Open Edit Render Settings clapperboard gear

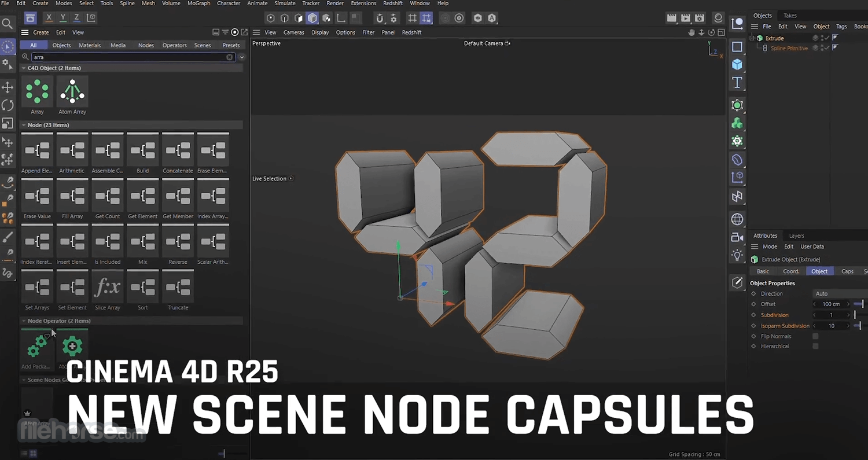[x=700, y=19]
